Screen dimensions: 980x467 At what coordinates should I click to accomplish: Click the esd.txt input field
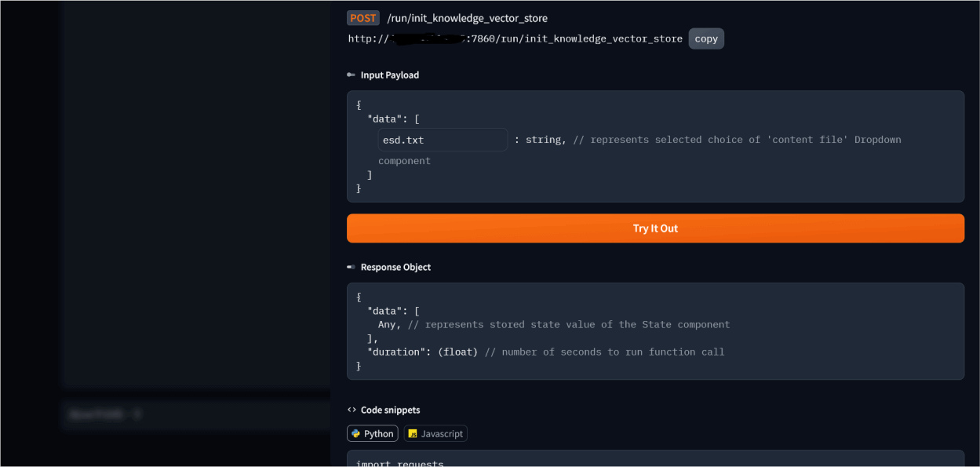click(443, 140)
